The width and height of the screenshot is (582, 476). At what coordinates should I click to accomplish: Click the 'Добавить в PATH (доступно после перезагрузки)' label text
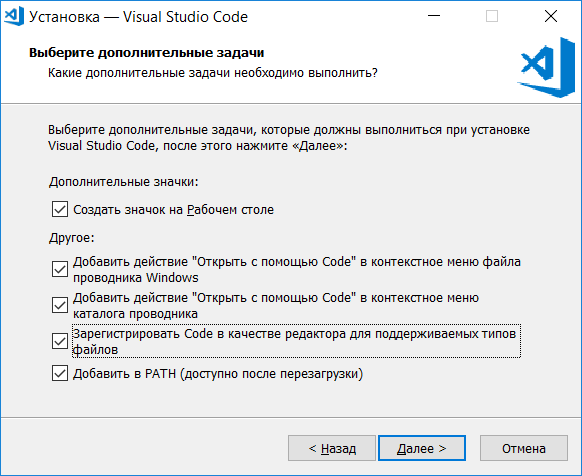coord(218,374)
